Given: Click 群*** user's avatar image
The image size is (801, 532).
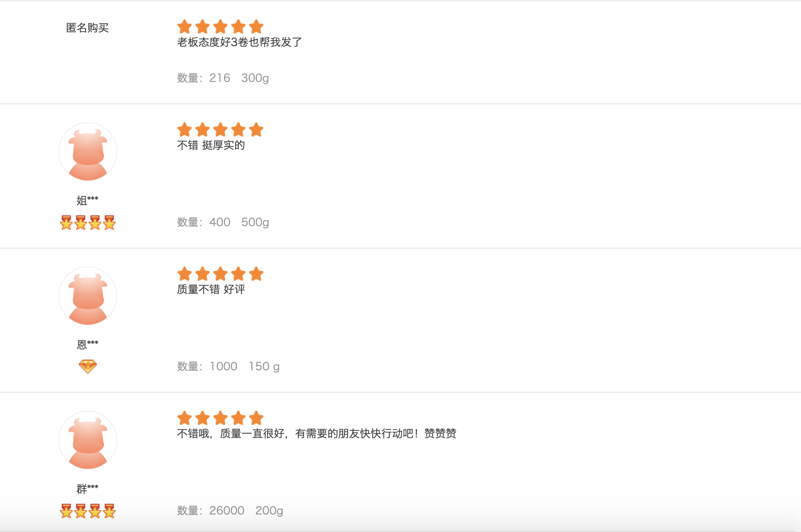Looking at the screenshot, I should click(x=88, y=440).
